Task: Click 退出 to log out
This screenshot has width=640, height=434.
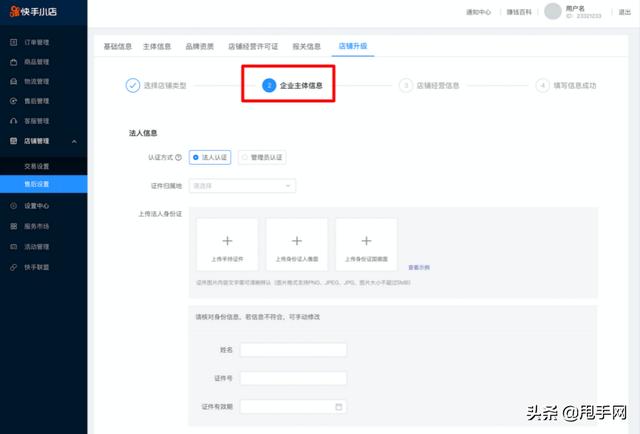Action: [x=624, y=12]
